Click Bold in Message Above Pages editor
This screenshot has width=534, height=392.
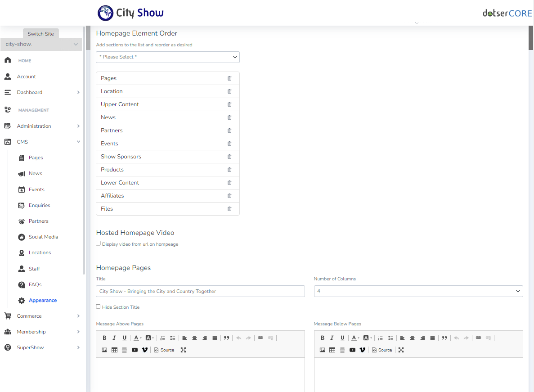[104, 338]
